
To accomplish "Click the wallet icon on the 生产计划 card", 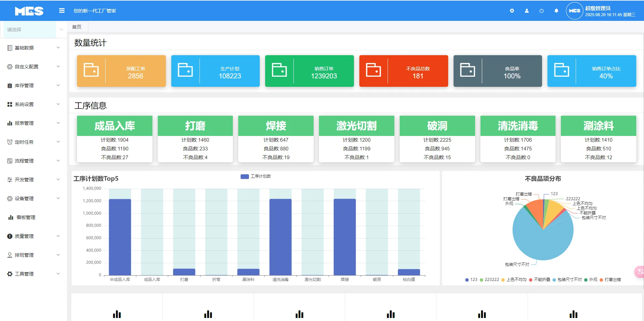I will pos(185,70).
